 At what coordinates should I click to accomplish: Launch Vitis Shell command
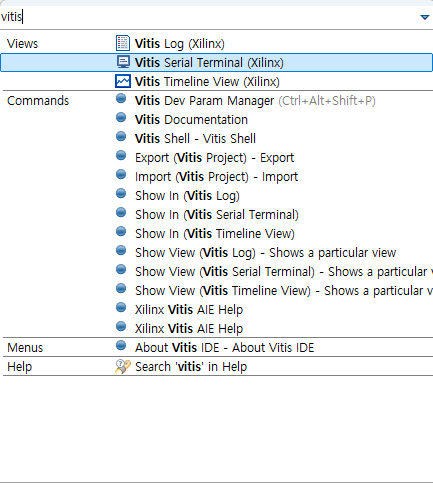[x=195, y=139]
